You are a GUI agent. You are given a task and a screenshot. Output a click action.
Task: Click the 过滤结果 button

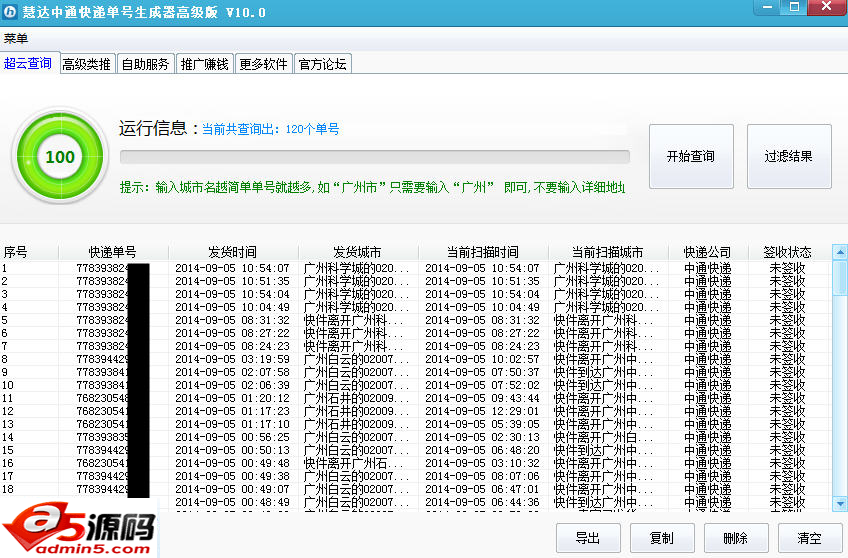pyautogui.click(x=789, y=156)
